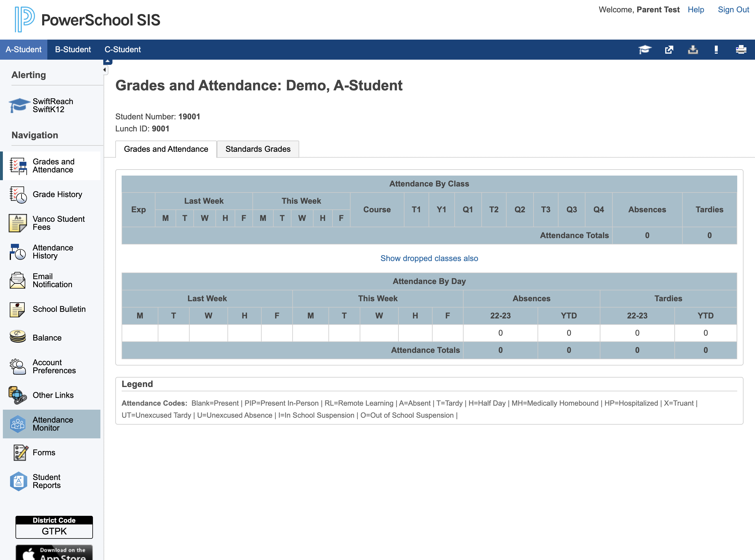Open the Other Links globe icon
Screen dimensions: 755x560
click(17, 395)
